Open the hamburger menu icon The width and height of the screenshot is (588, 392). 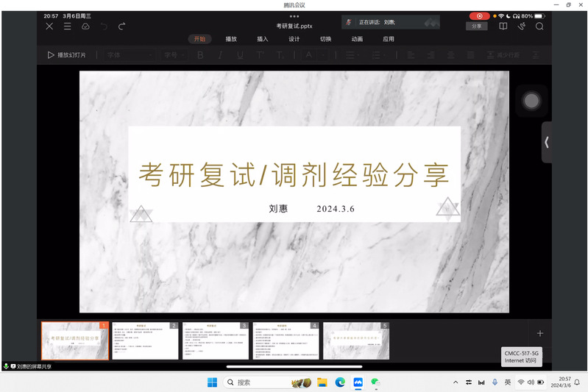point(67,26)
